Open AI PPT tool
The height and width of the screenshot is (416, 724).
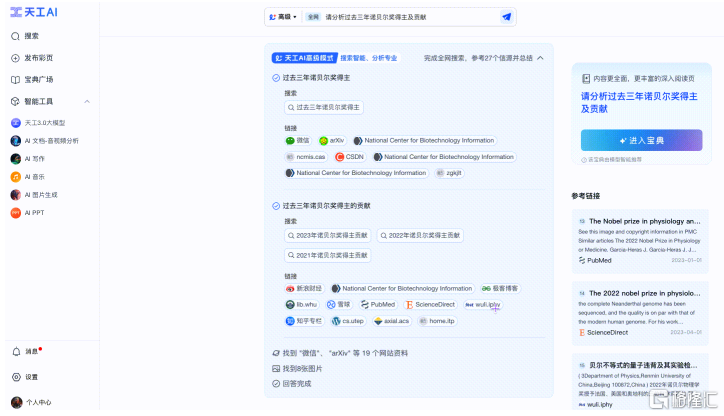[x=28, y=213]
